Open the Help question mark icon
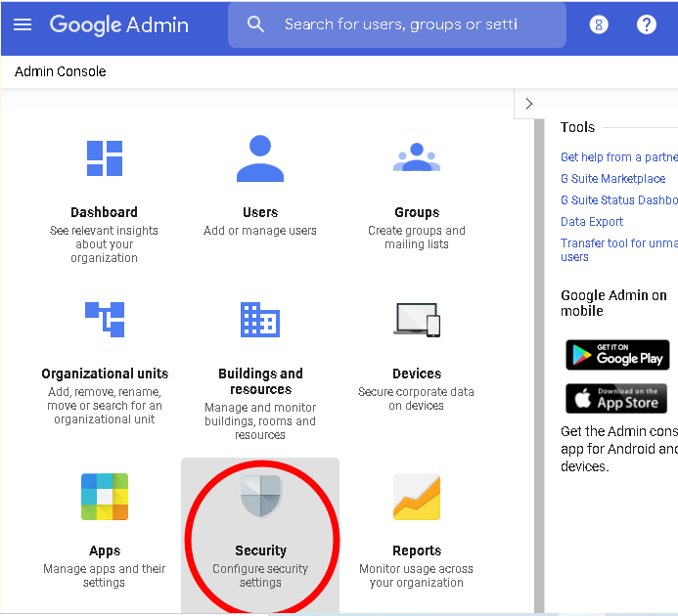This screenshot has width=678, height=616. tap(647, 24)
